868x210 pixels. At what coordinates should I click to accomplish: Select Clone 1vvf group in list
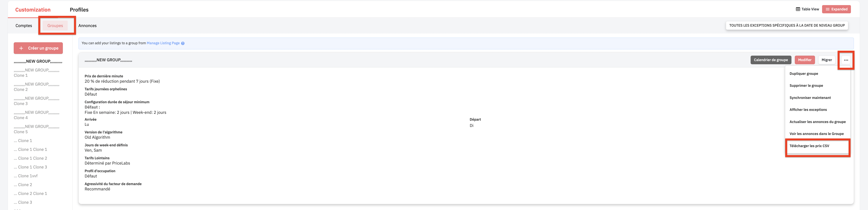(26, 176)
